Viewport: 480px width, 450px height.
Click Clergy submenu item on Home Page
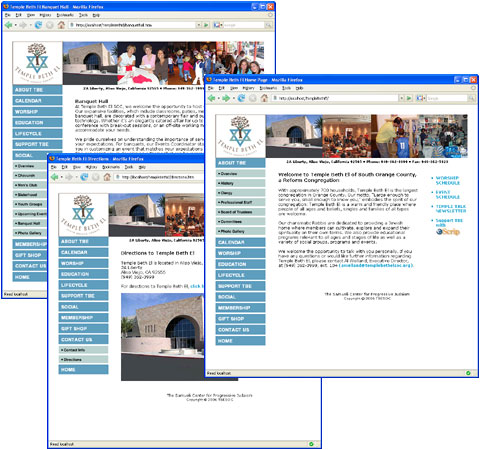[x=240, y=193]
